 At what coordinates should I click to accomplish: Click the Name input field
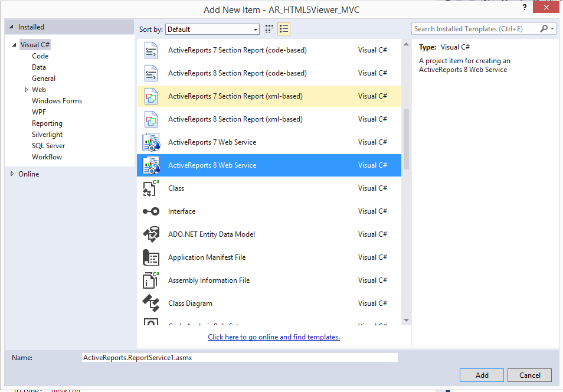coord(240,358)
